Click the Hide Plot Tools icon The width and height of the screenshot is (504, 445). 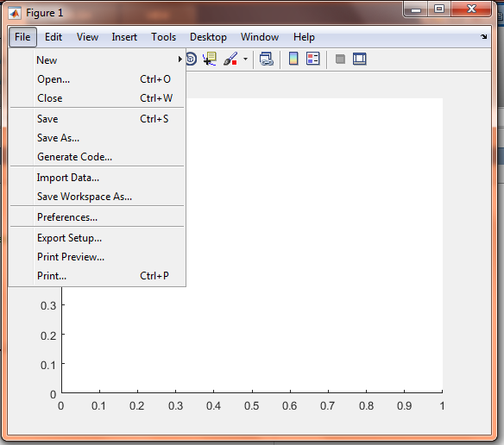tap(340, 60)
